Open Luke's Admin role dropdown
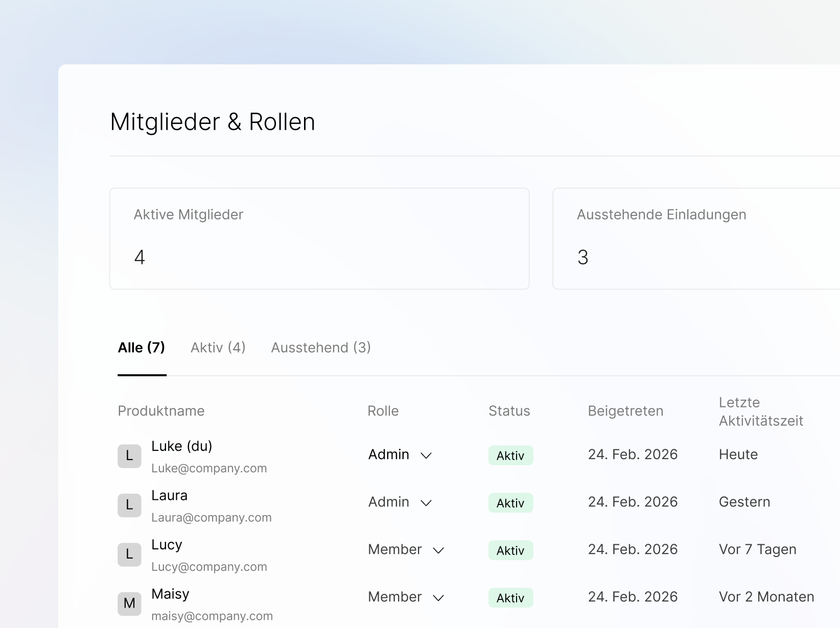 coord(400,454)
